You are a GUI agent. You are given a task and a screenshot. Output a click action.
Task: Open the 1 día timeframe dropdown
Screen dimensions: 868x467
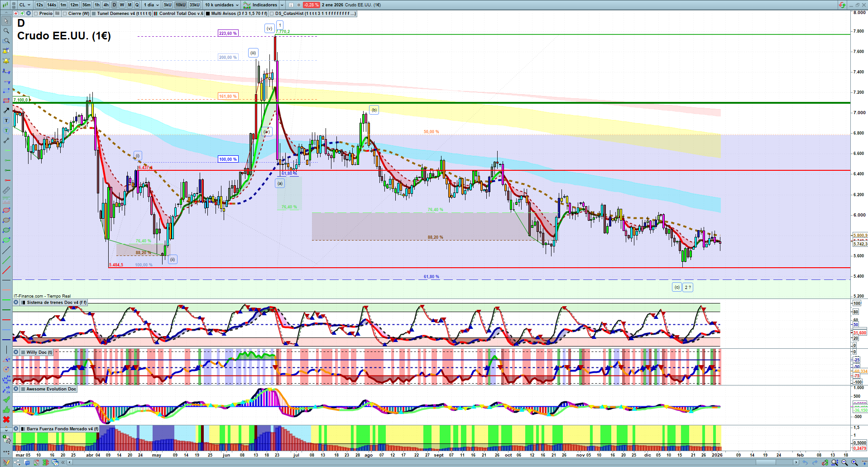151,5
